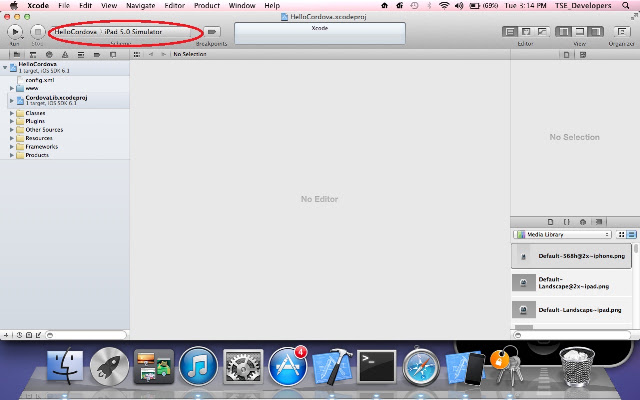Image resolution: width=640 pixels, height=400 pixels.
Task: Go forward in the editor history
Action: pos(163,54)
